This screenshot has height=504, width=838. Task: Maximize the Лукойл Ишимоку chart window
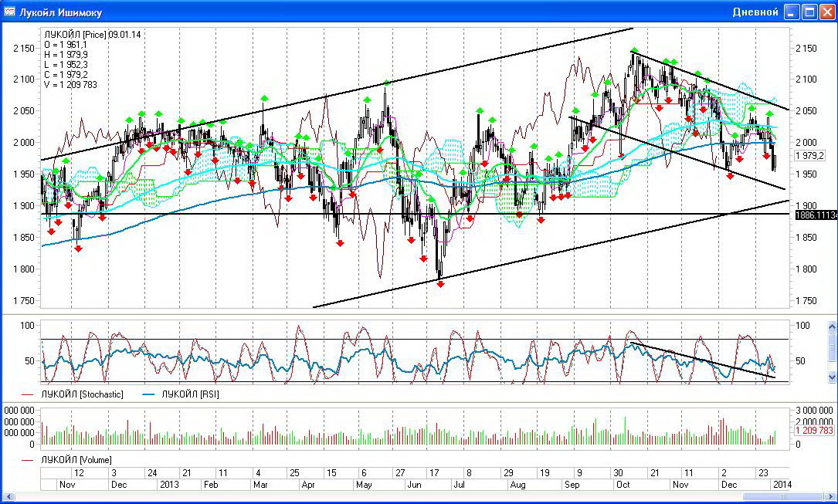(x=810, y=12)
